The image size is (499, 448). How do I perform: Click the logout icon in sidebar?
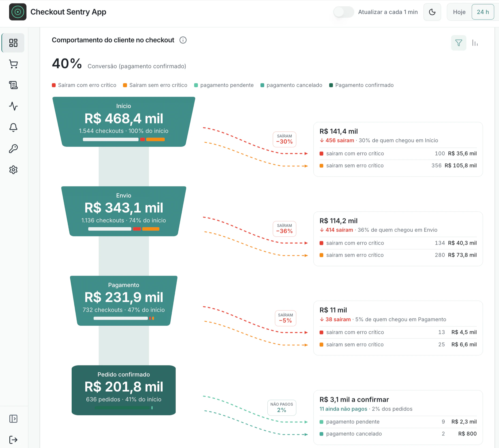pos(13,439)
